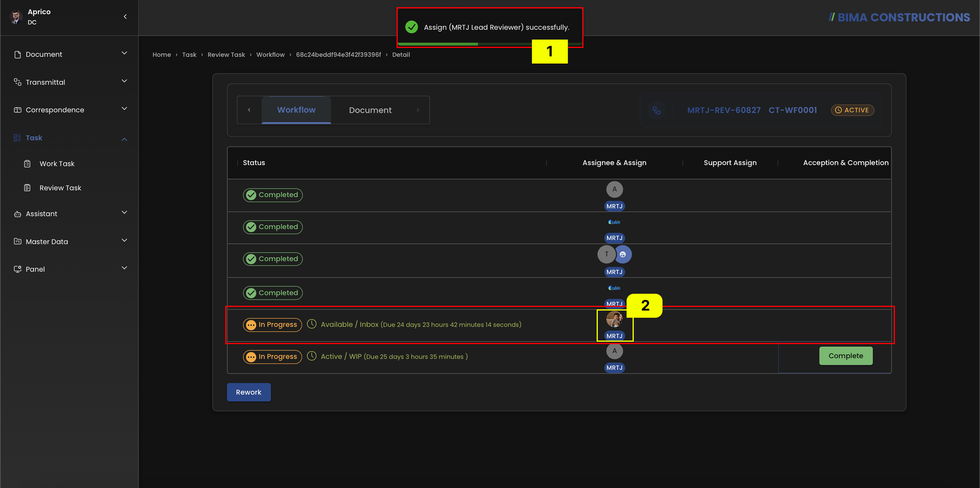
Task: Open the Aprico user avatar
Action: tap(16, 17)
